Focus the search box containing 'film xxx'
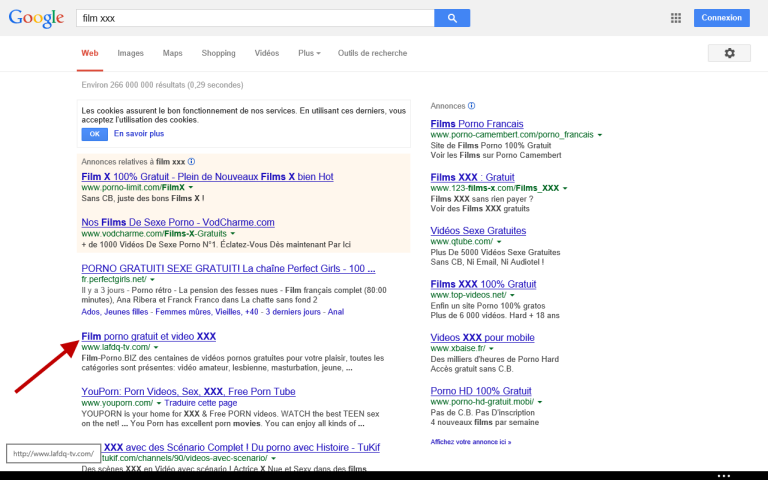Screen dimensions: 768x480 [x=255, y=18]
